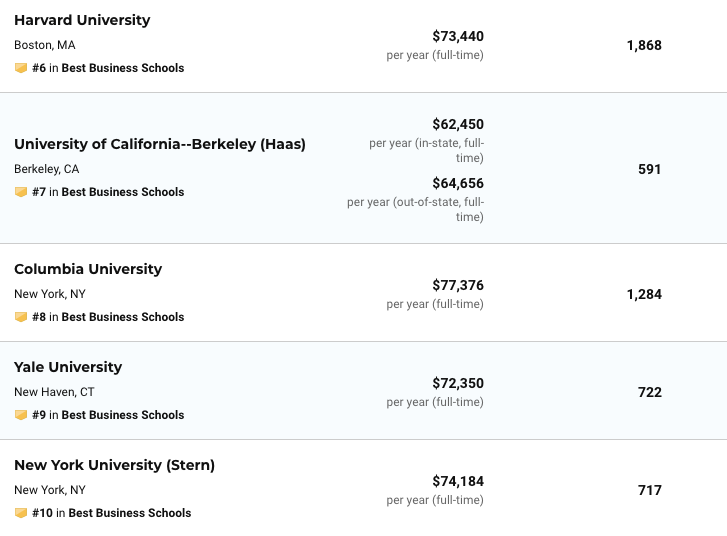Click Harvard's $73,440 tuition amount
The height and width of the screenshot is (536, 727).
pos(458,36)
